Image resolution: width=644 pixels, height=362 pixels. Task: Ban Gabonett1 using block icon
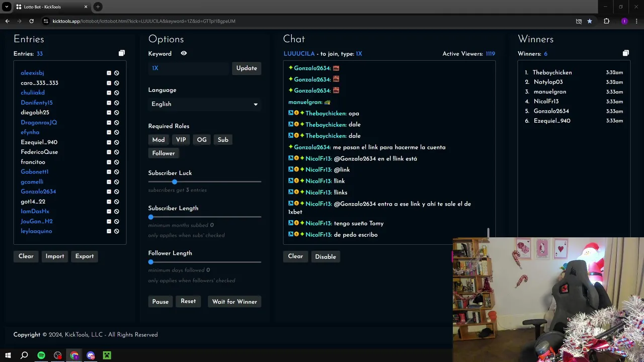[x=116, y=172]
